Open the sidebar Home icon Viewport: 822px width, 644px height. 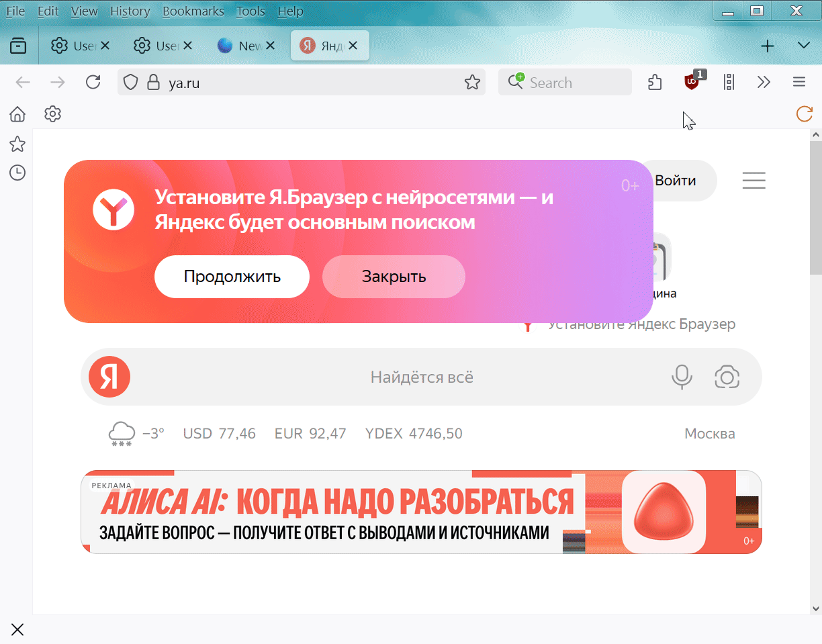coord(17,114)
